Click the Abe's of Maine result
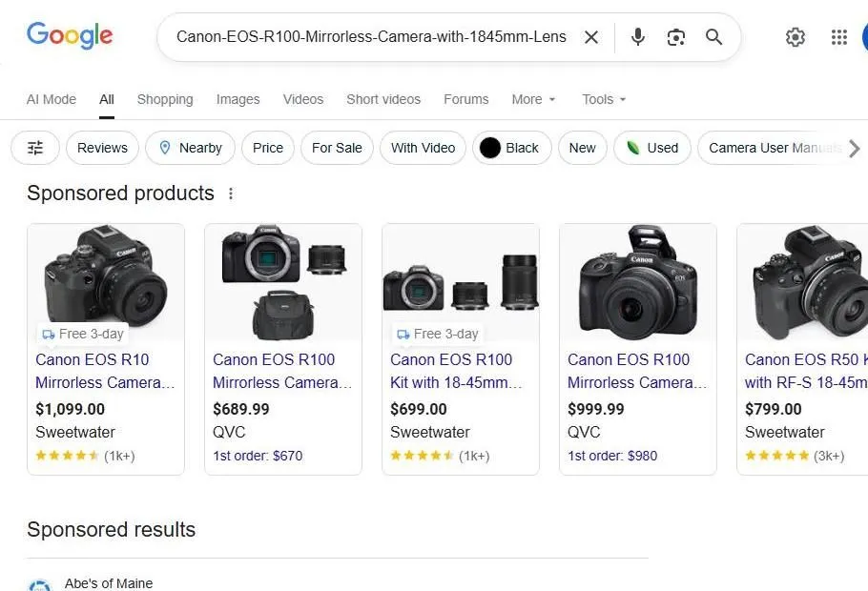 coord(108,582)
